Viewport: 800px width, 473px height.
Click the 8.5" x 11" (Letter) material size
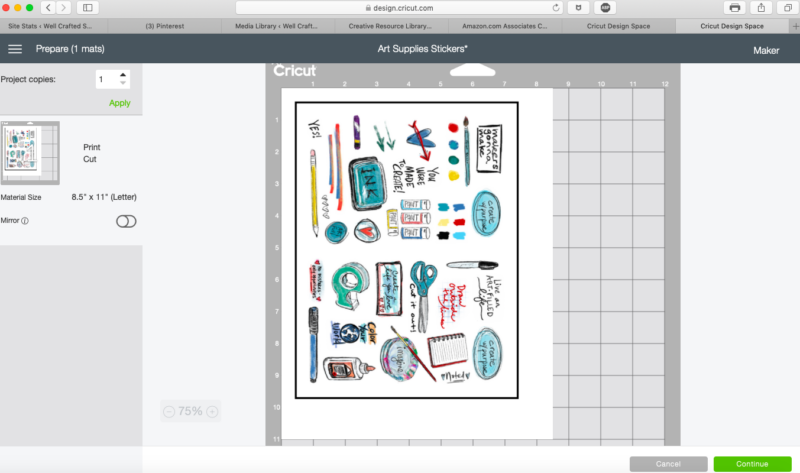(104, 197)
